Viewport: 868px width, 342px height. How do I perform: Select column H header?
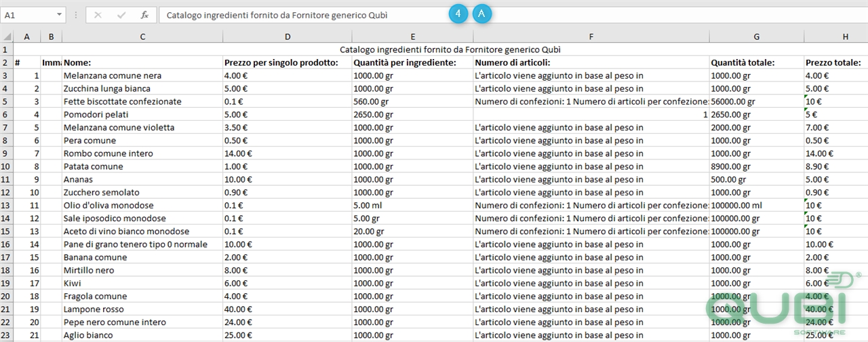pos(836,37)
